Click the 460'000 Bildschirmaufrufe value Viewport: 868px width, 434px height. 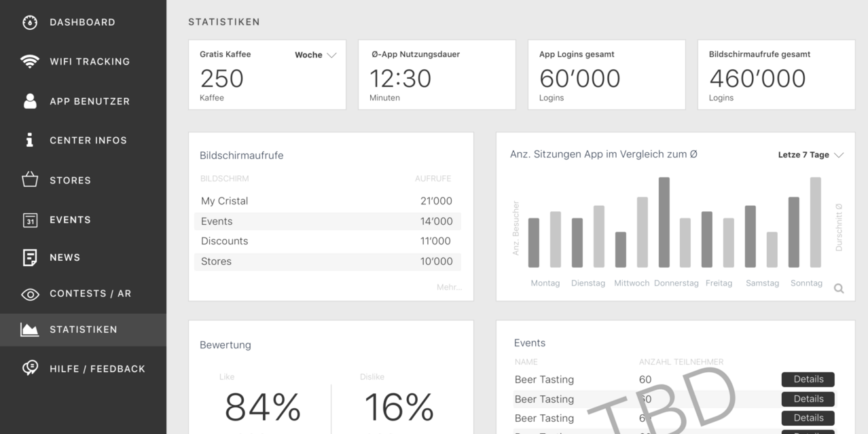pyautogui.click(x=757, y=79)
